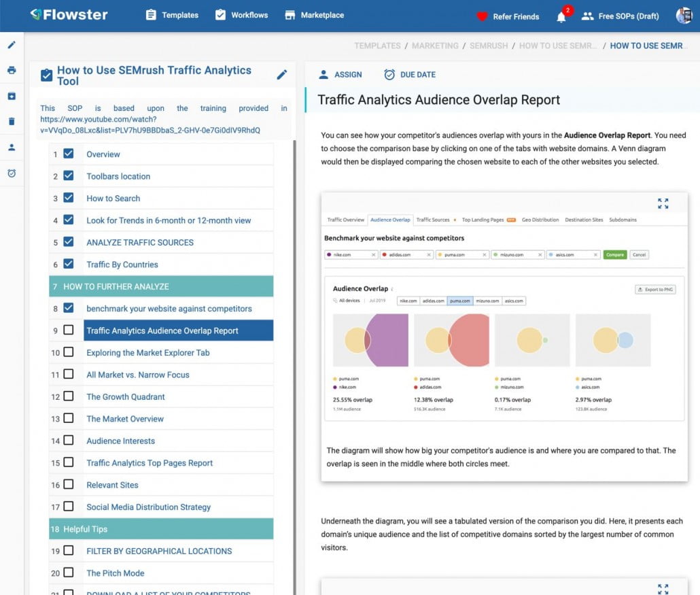Go to MARKETING breadcrumb

click(x=435, y=46)
